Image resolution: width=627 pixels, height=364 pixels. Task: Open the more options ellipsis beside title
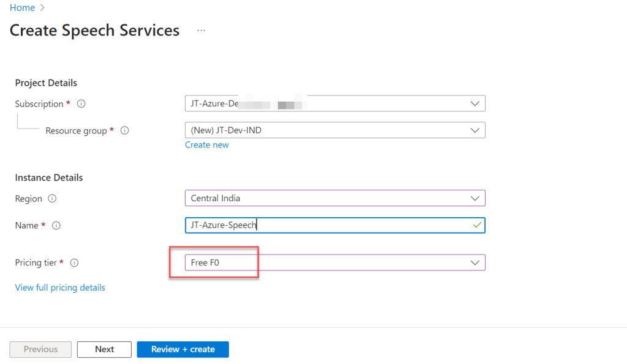201,31
